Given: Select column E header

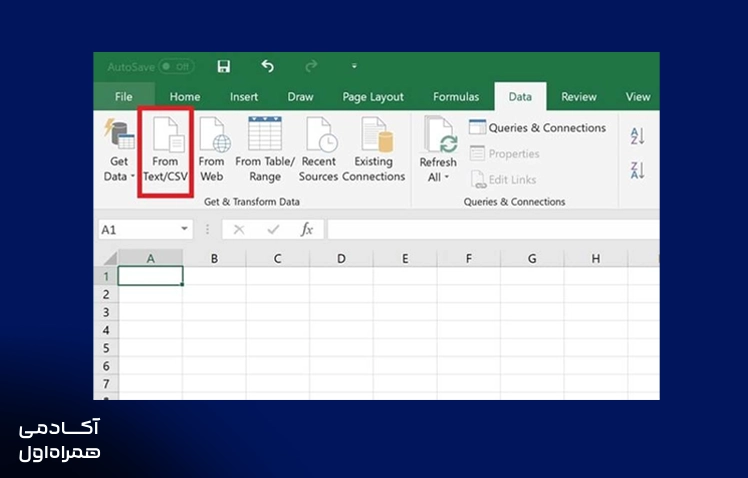Looking at the screenshot, I should click(405, 258).
